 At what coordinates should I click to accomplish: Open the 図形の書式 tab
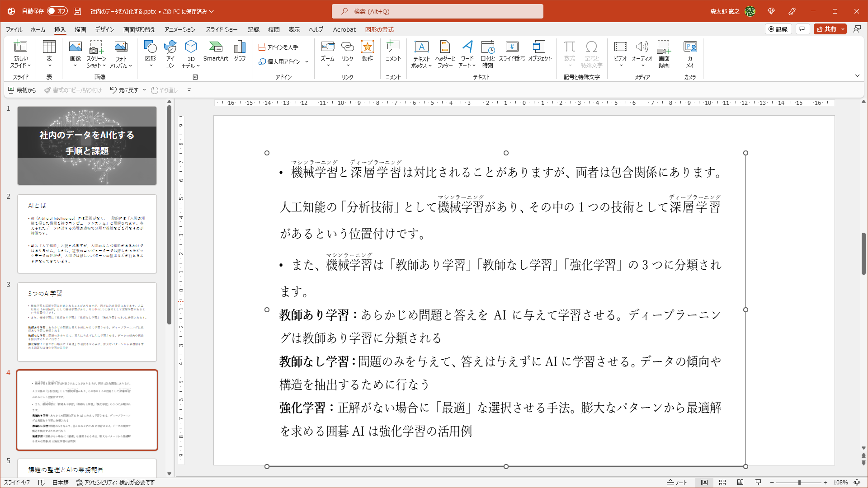[x=379, y=29]
